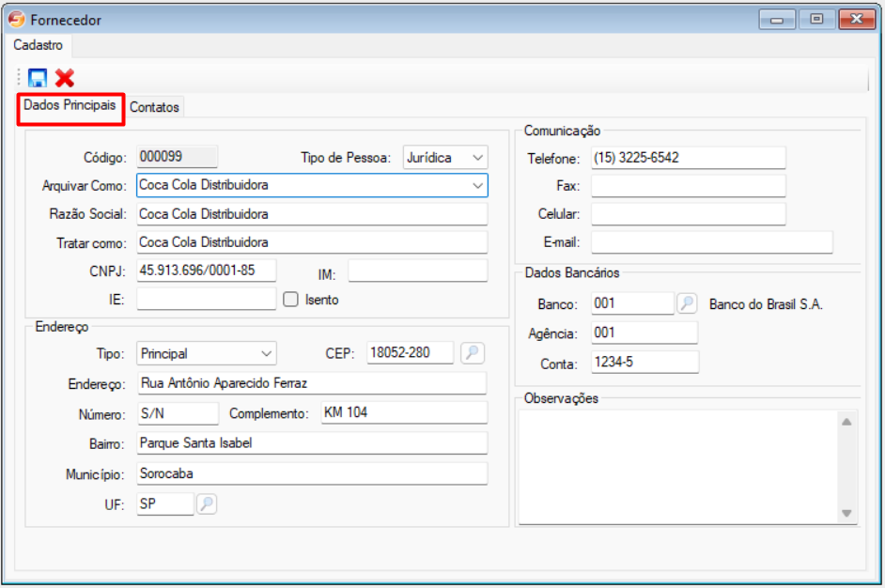
Task: Click the IE input field
Action: pyautogui.click(x=207, y=299)
